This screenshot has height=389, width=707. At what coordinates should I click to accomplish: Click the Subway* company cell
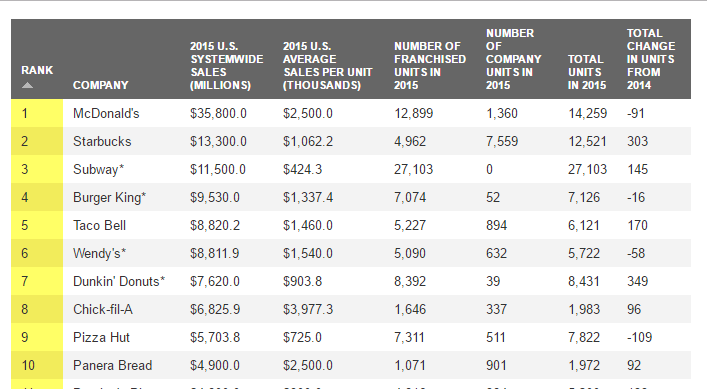[x=98, y=169]
